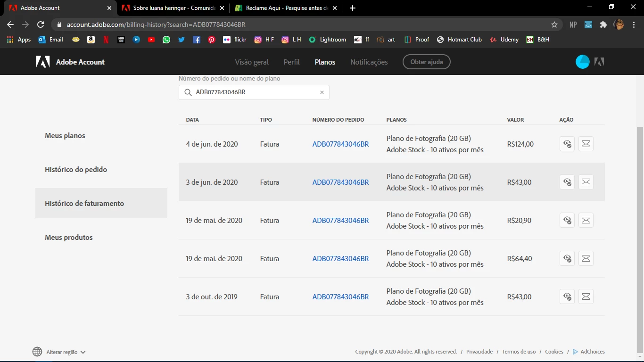Open the WhatsApp bookmark icon
Screen dimensions: 644x362
pos(166,40)
